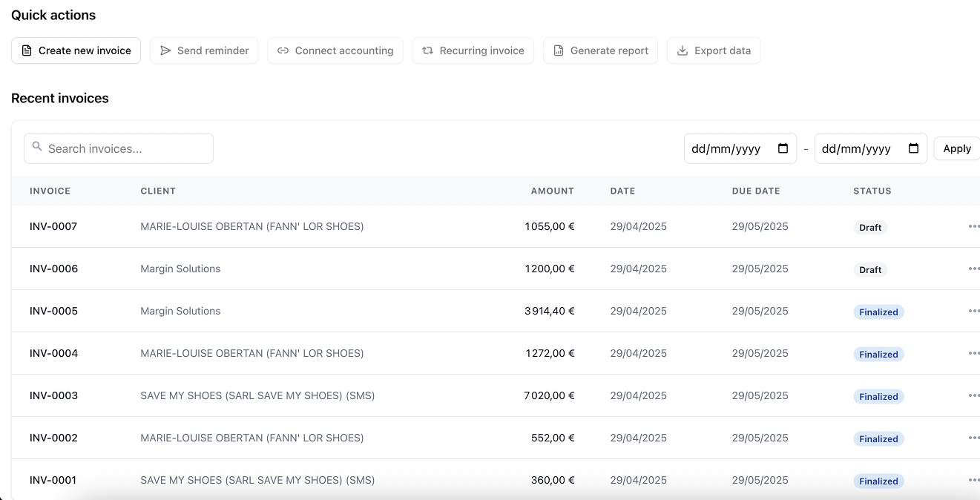Open actions menu for INV-0004
This screenshot has height=500, width=980.
[x=974, y=353]
